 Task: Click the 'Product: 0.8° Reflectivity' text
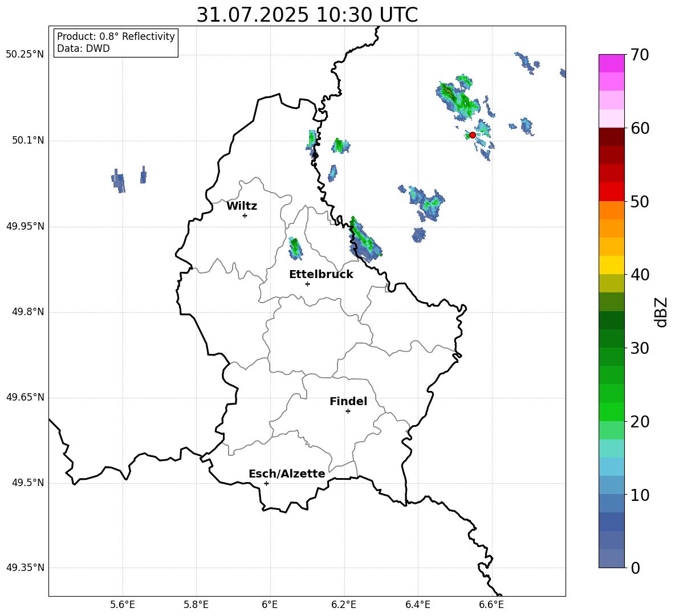click(116, 36)
